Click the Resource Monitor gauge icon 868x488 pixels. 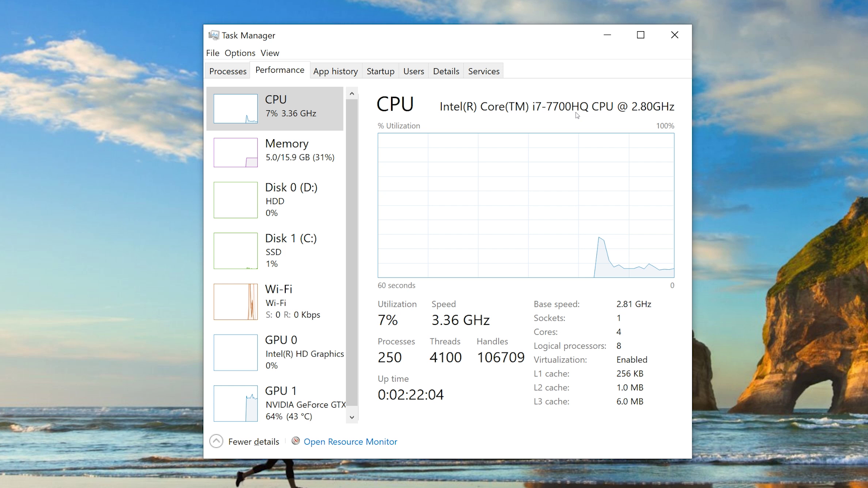coord(296,441)
